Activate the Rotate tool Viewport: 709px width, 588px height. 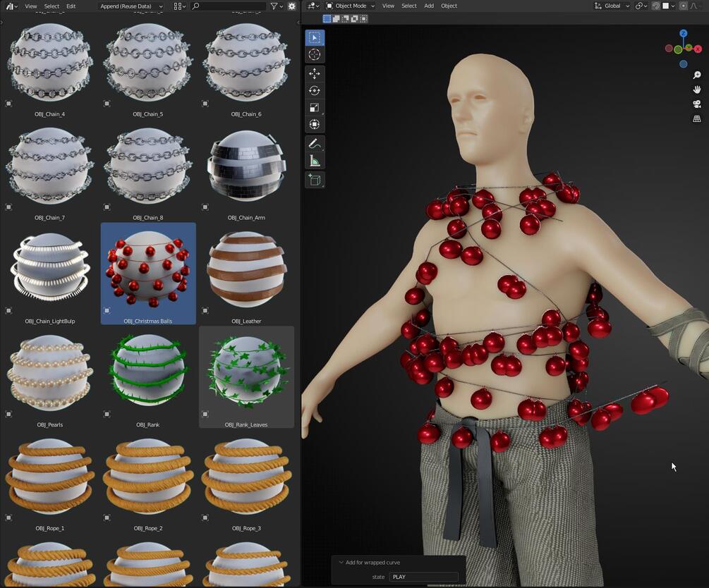point(314,90)
